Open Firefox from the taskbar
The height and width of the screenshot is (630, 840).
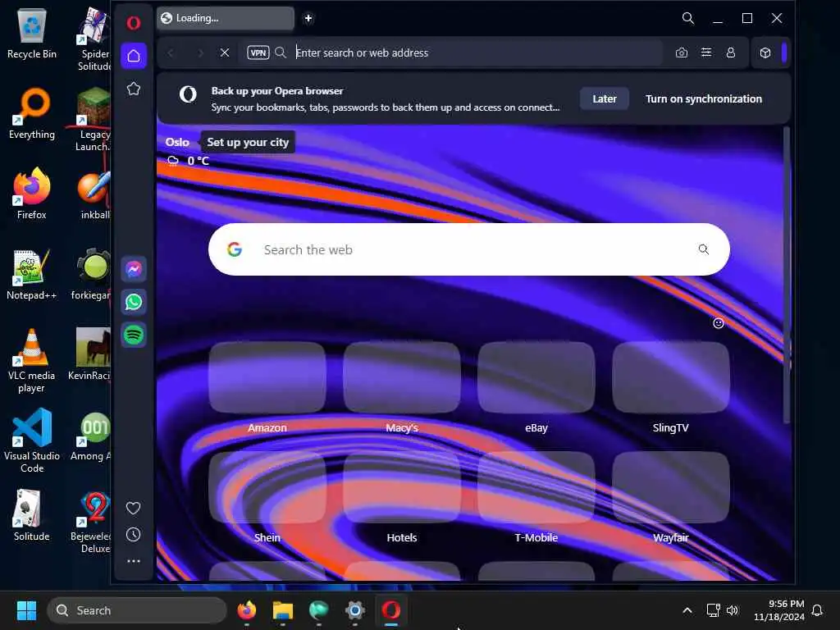[x=246, y=610]
